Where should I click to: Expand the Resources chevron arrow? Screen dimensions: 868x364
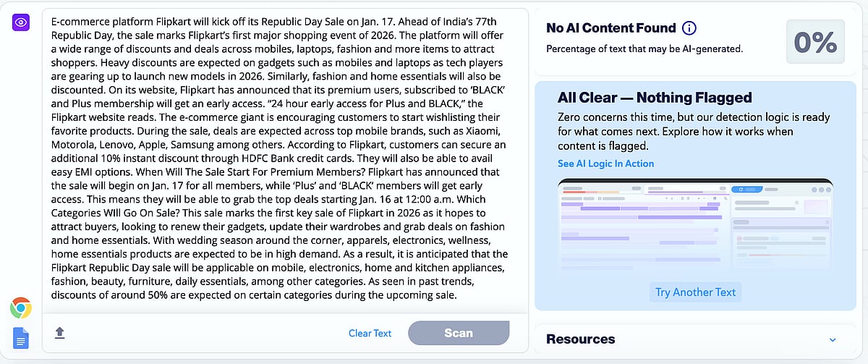coord(833,339)
